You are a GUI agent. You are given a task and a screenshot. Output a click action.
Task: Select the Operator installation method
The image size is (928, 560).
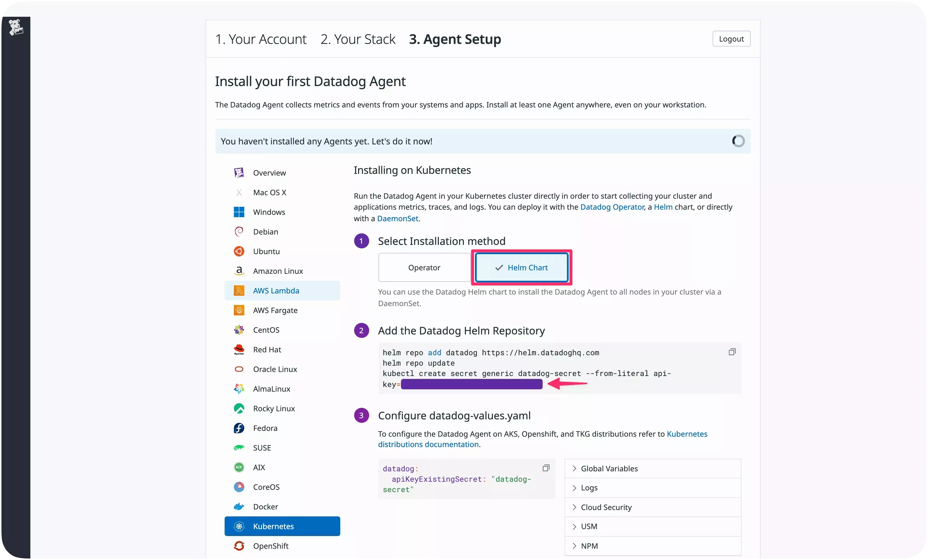tap(424, 267)
